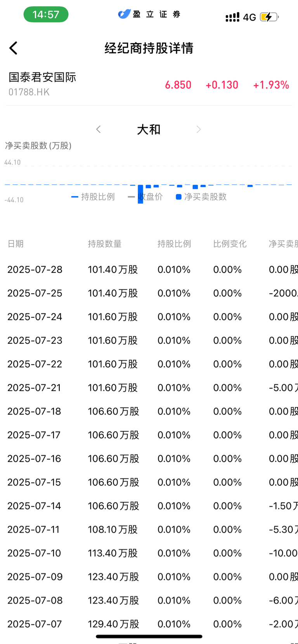
Task: Tap net value -10.00 on 2025-07-10 row
Action: [x=283, y=553]
